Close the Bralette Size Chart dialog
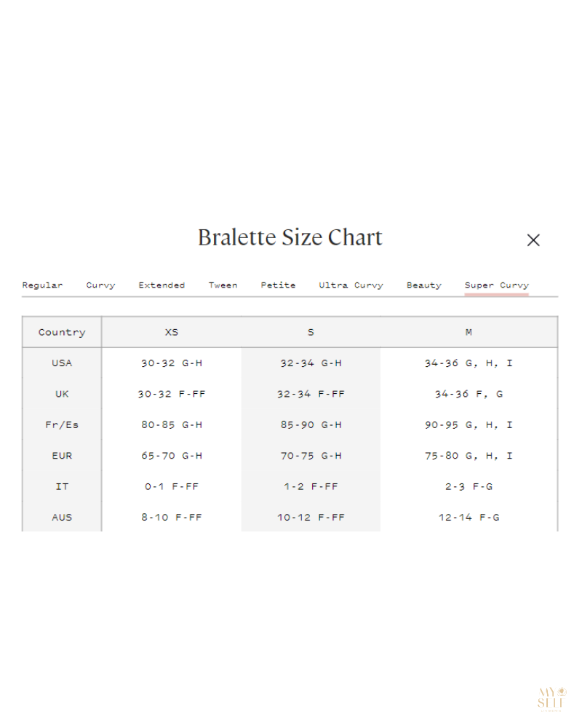Image resolution: width=582 pixels, height=728 pixels. pyautogui.click(x=533, y=240)
